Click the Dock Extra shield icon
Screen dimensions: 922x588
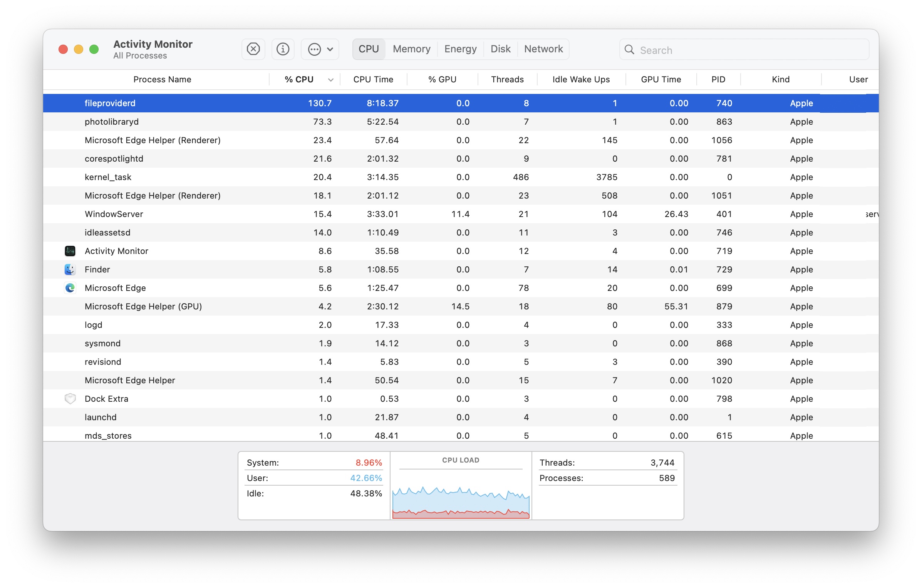pos(70,399)
